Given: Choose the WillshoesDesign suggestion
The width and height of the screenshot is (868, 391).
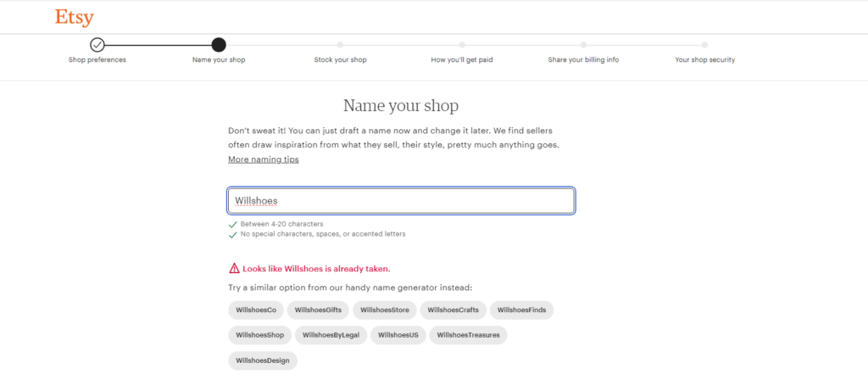Looking at the screenshot, I should 263,360.
